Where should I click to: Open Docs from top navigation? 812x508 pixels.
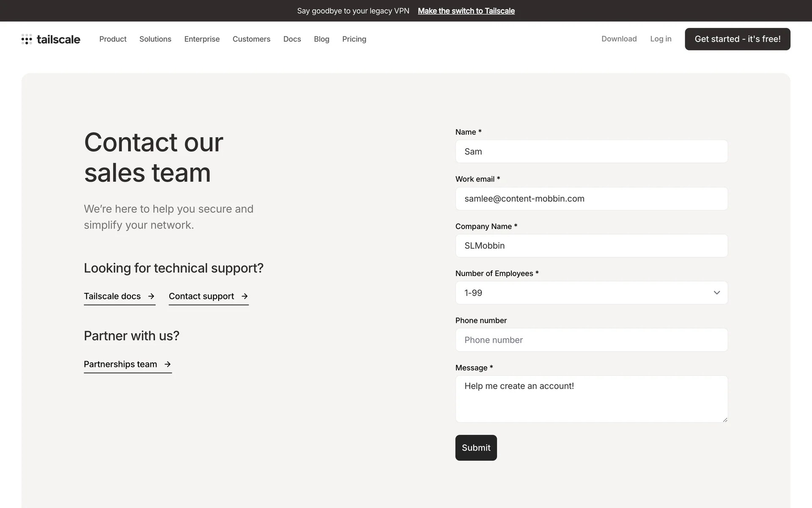[292, 39]
